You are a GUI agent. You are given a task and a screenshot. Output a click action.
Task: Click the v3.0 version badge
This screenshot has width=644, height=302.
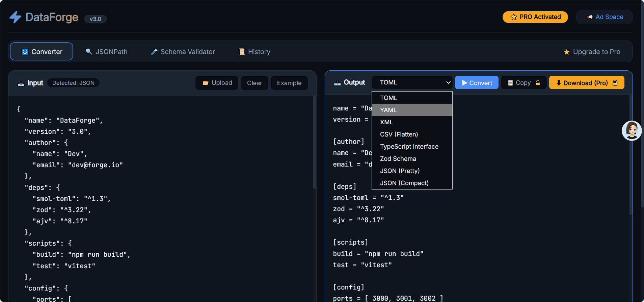96,19
